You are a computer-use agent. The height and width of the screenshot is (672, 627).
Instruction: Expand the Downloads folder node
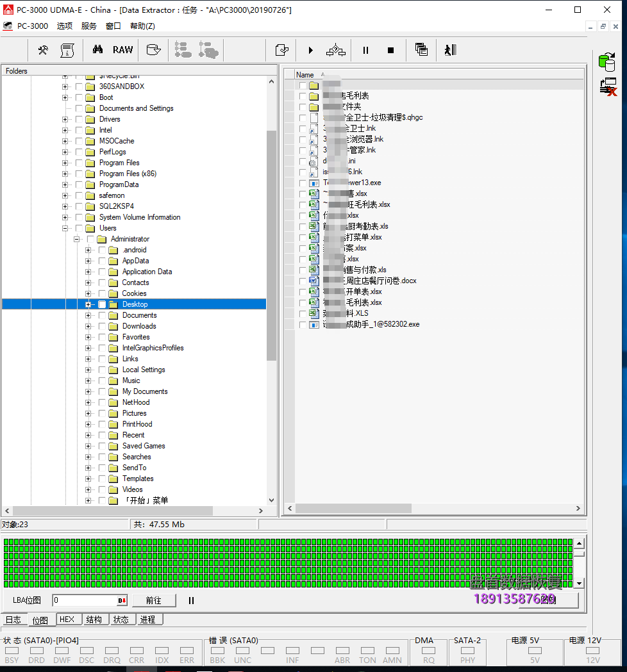tap(88, 326)
